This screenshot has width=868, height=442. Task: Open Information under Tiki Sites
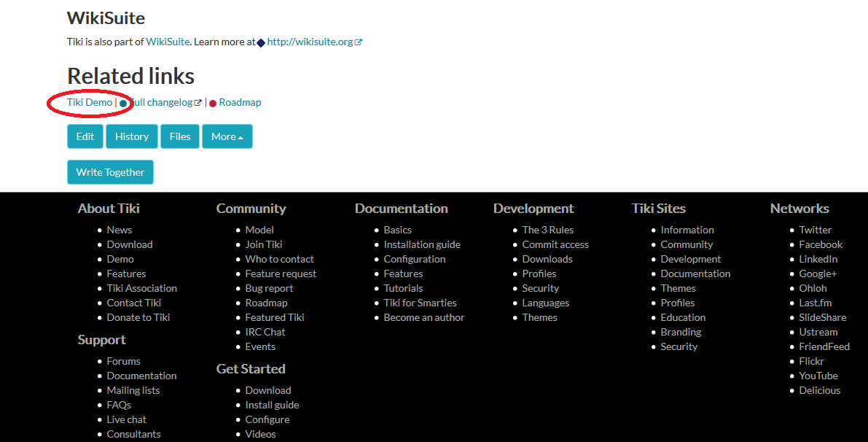click(687, 230)
